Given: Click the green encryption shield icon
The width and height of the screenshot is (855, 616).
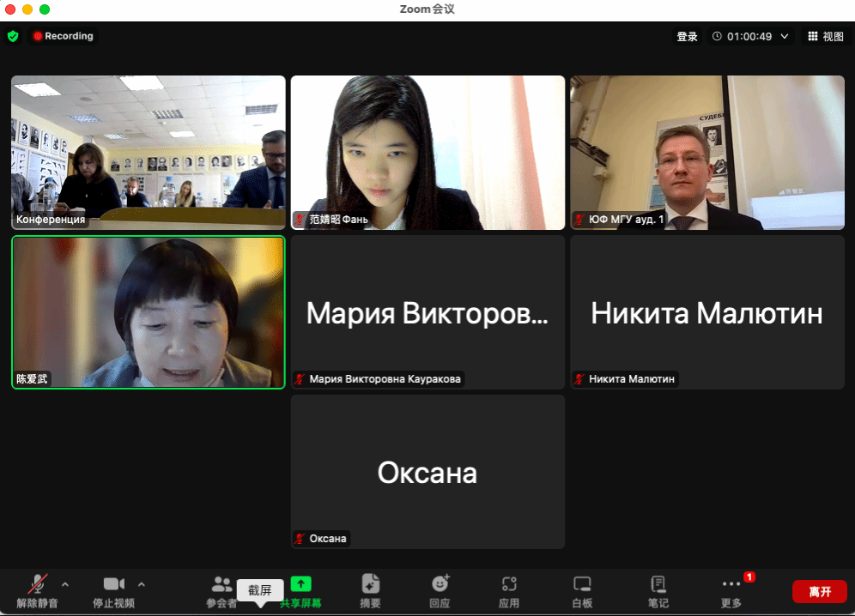Looking at the screenshot, I should coord(13,36).
